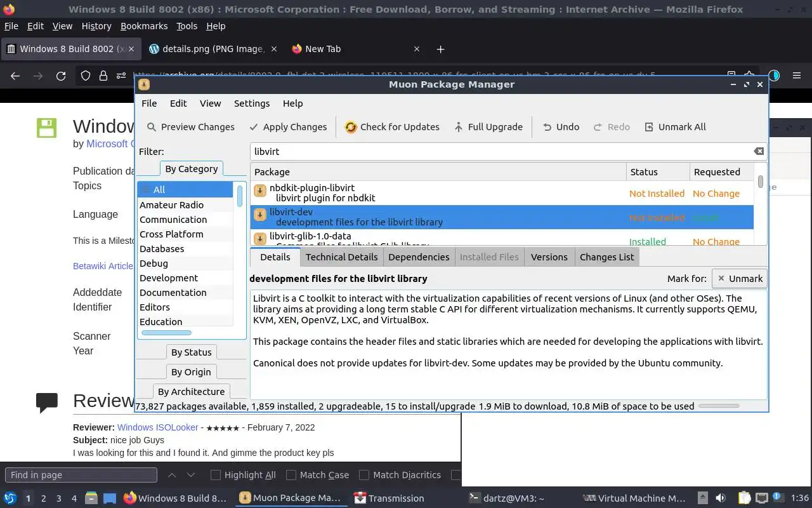The image size is (812, 508).
Task: Open Muon's Settings menu
Action: point(252,104)
